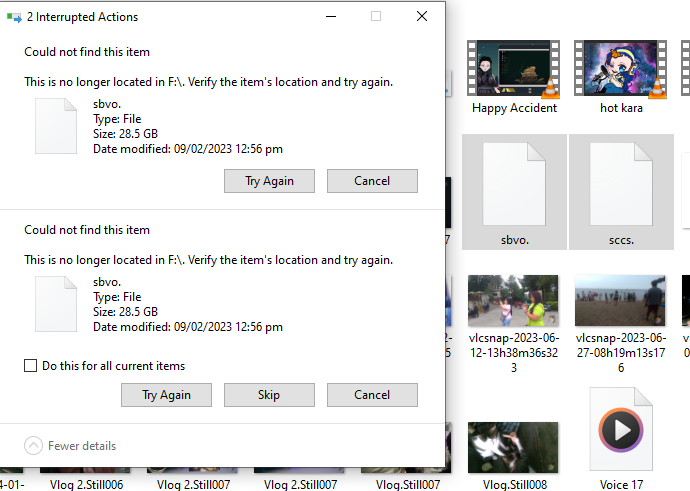Skip the second interrupted item

tap(269, 395)
